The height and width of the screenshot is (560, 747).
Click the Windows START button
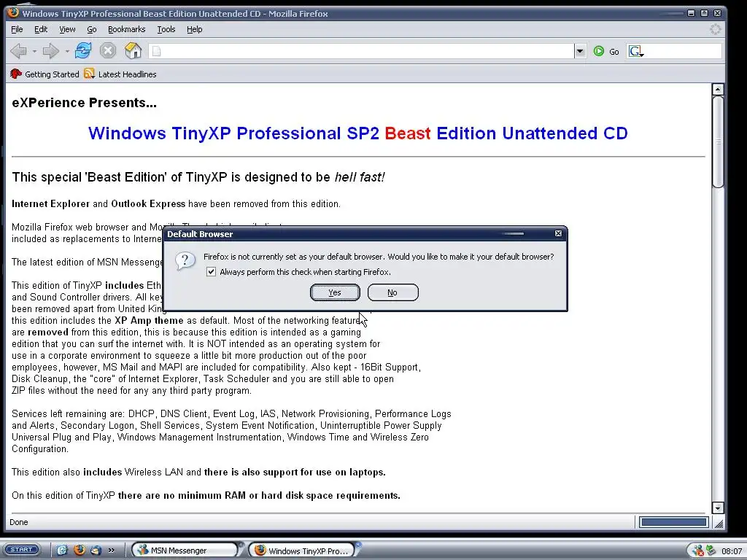pyautogui.click(x=21, y=550)
